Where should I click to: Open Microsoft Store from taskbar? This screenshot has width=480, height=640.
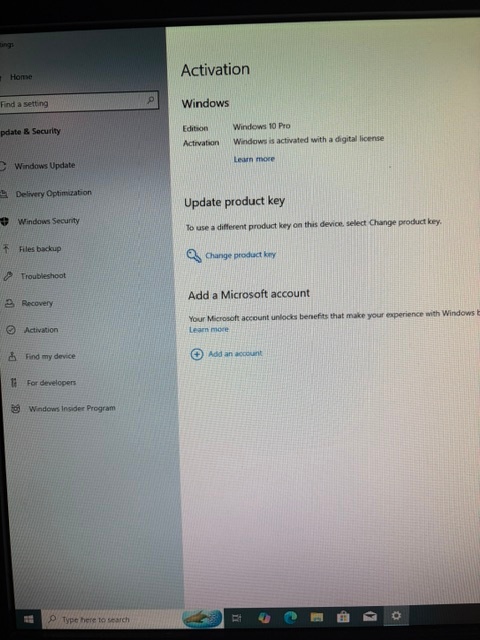point(343,617)
